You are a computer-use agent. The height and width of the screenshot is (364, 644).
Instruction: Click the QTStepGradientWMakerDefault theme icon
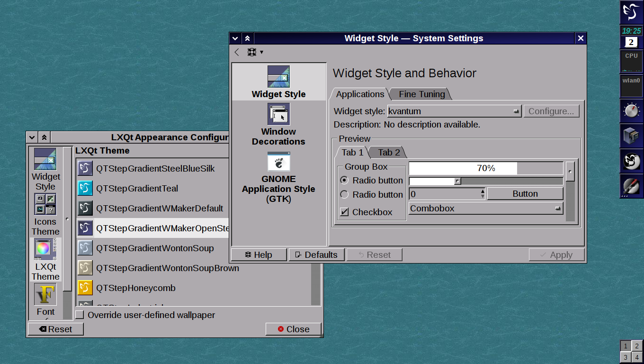click(x=85, y=208)
